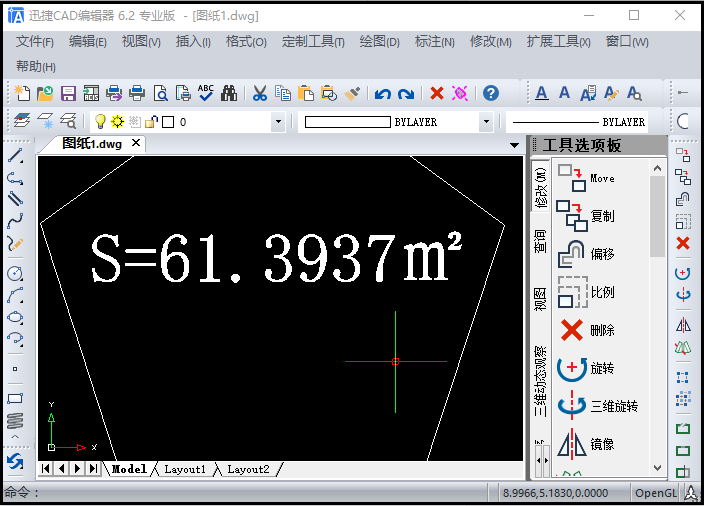Select the Line drawing tool

(x=15, y=155)
